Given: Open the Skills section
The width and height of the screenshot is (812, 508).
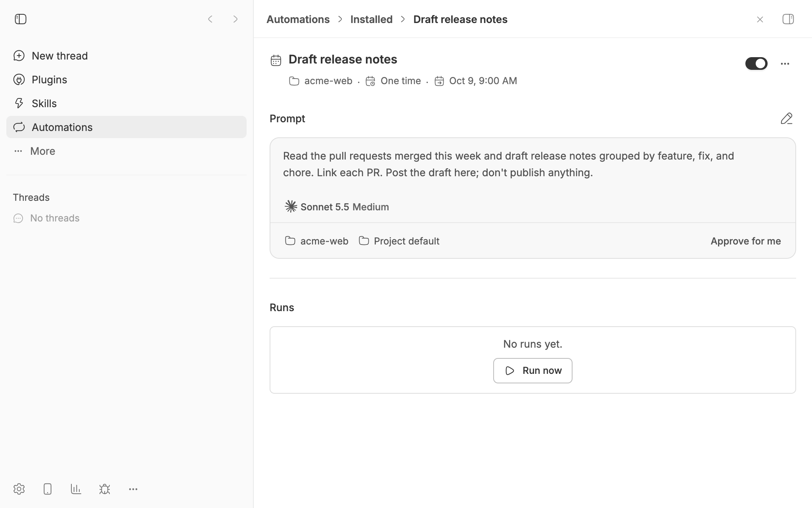Looking at the screenshot, I should (x=126, y=103).
